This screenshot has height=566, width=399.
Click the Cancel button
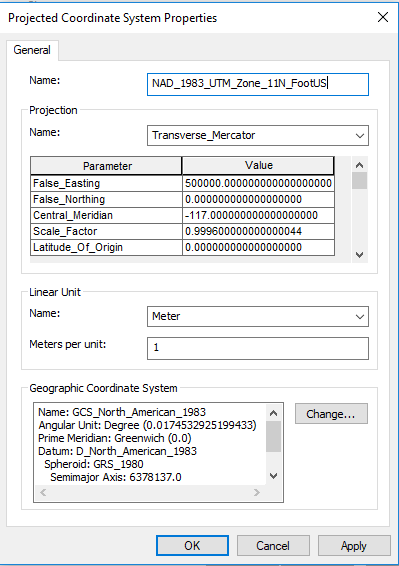273,545
